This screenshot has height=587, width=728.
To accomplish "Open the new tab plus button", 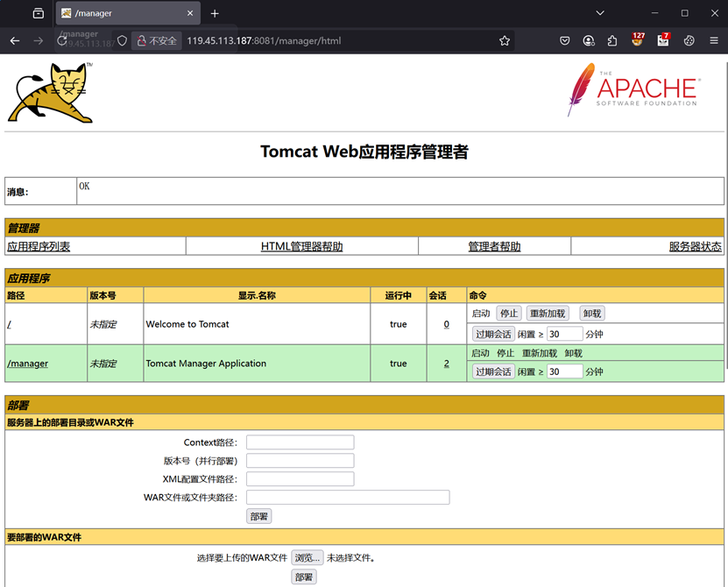I will pyautogui.click(x=215, y=13).
